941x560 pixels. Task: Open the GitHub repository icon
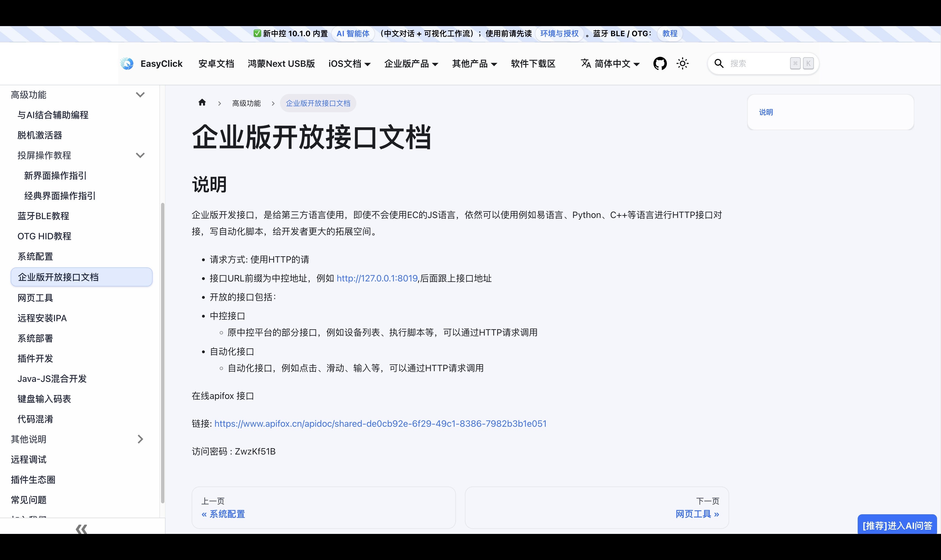point(660,63)
